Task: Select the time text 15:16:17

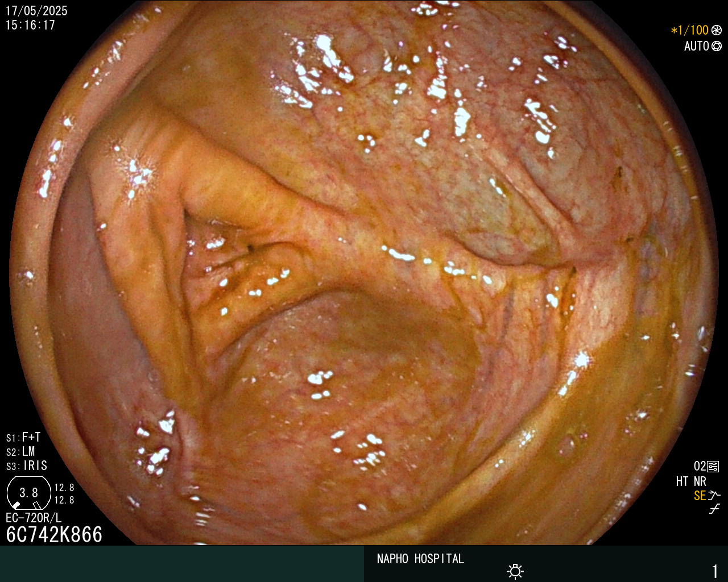Action: tap(30, 25)
